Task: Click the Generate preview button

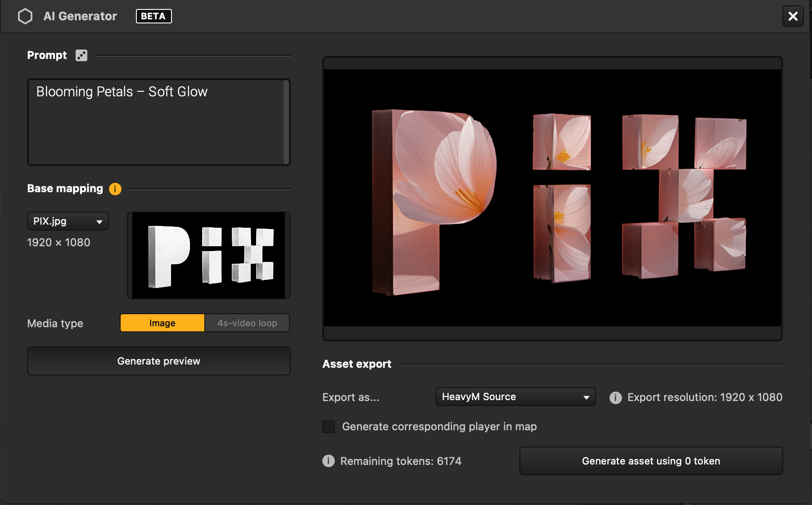Action: click(x=158, y=361)
